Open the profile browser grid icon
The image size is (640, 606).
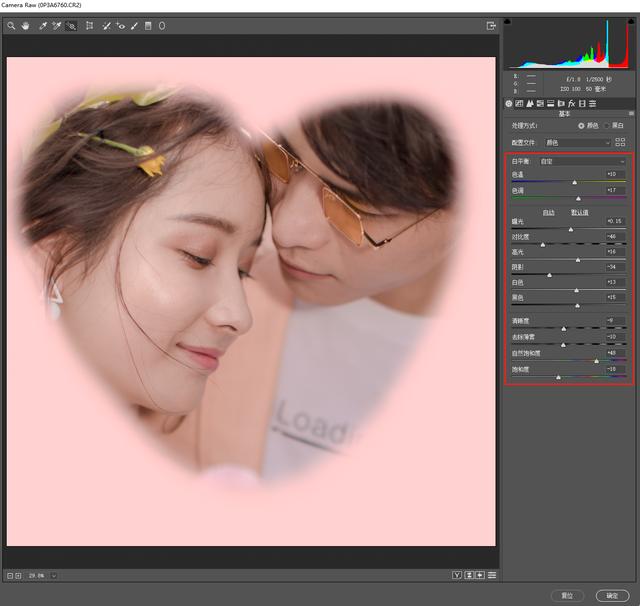[x=620, y=142]
